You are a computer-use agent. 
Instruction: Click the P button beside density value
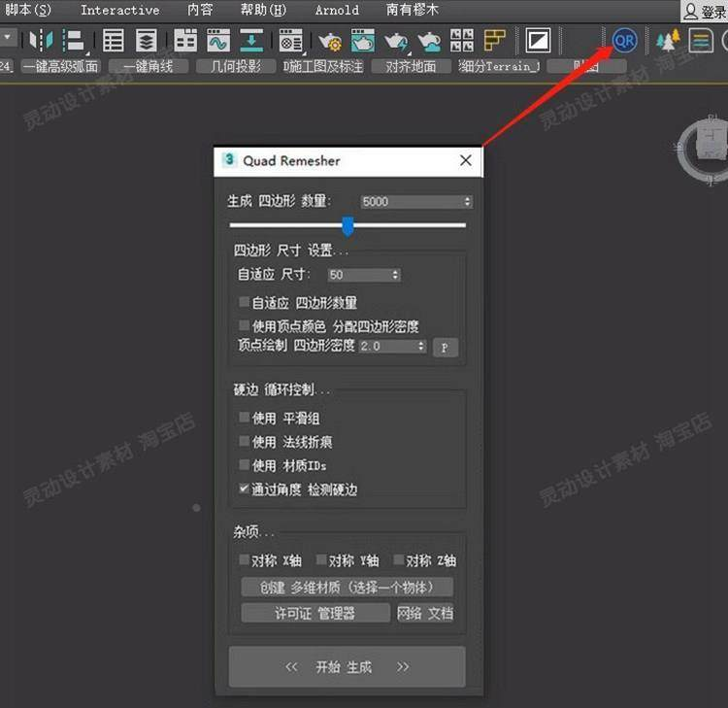click(446, 347)
